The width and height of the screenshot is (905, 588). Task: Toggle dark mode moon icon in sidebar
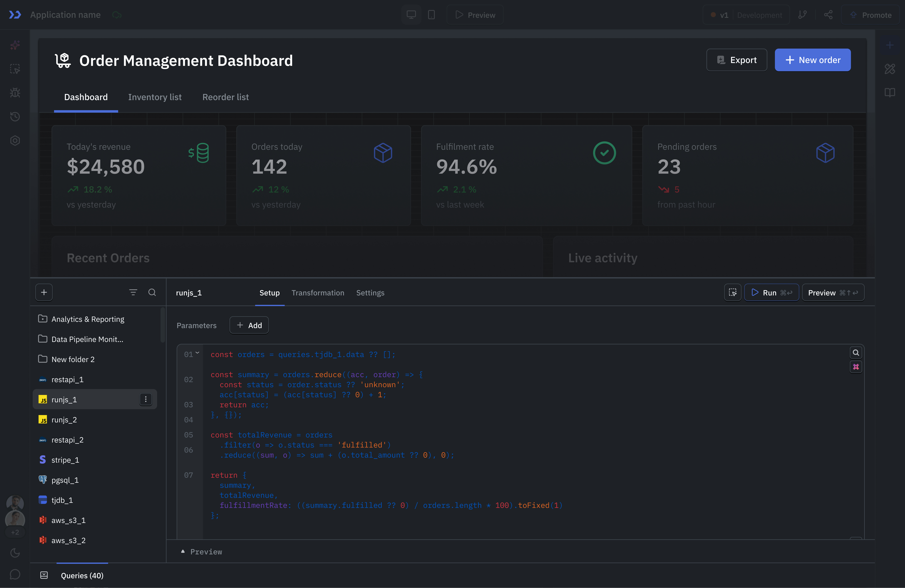tap(15, 553)
